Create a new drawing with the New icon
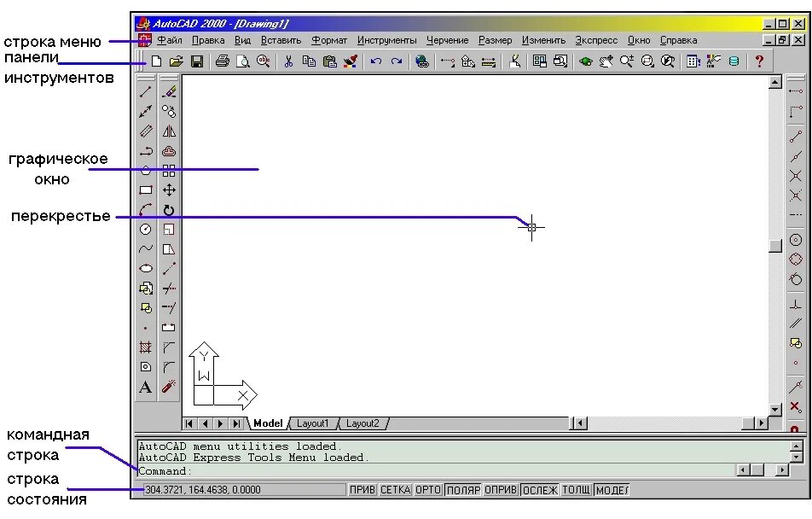The height and width of the screenshot is (519, 812). click(156, 61)
